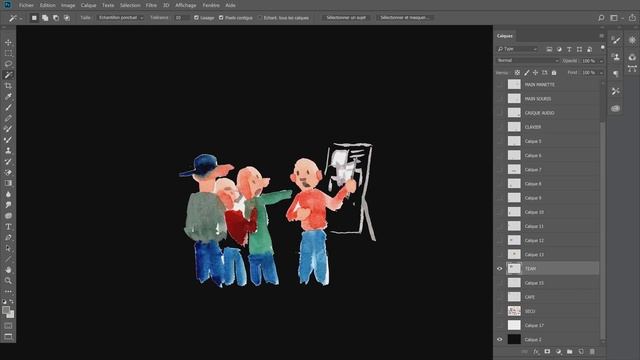The width and height of the screenshot is (640, 360).
Task: Open the Affichage menu
Action: (185, 5)
